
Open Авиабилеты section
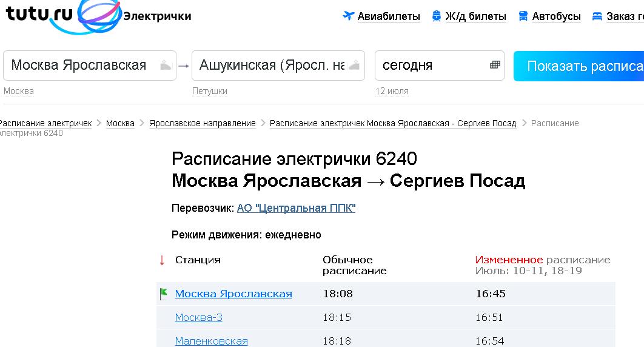coord(389,16)
